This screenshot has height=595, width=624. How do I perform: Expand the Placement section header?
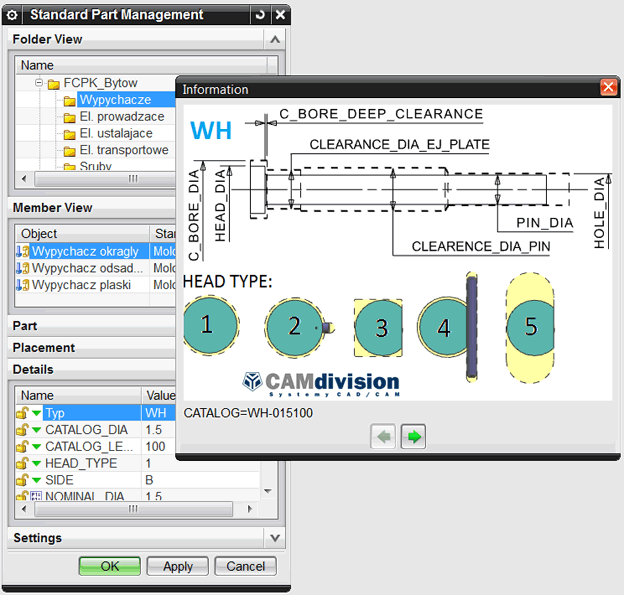point(92,348)
